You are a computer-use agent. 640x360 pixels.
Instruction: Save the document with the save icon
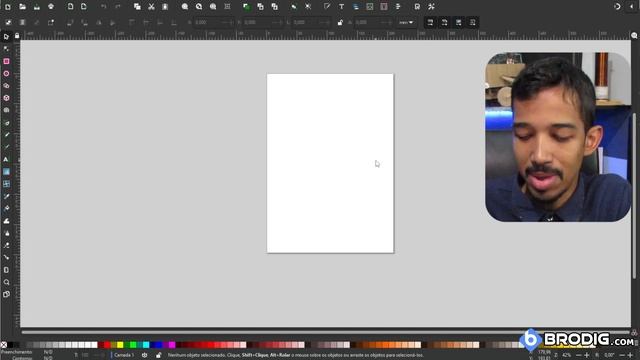click(37, 7)
